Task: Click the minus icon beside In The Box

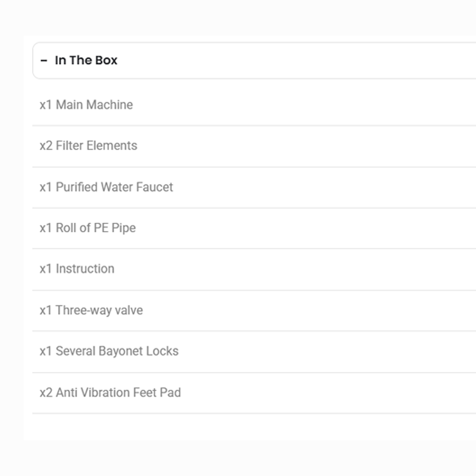Action: 44,60
